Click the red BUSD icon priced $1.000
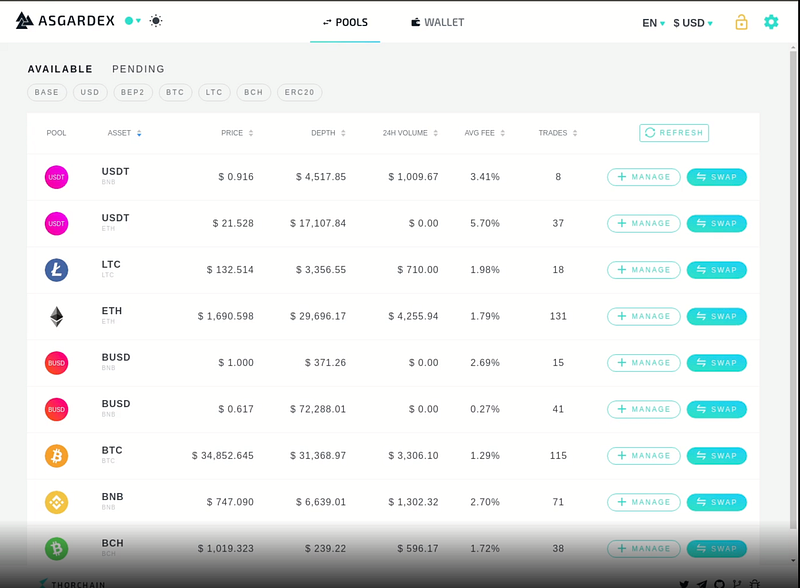The image size is (800, 588). [57, 363]
